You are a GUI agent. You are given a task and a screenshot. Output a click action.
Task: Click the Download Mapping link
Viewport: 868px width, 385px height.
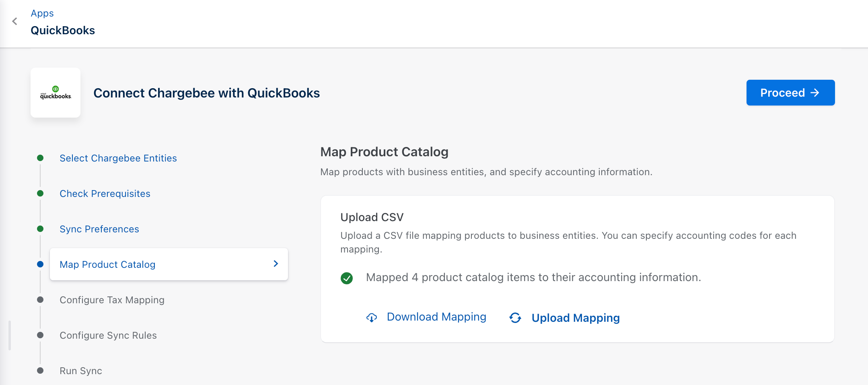click(x=436, y=317)
